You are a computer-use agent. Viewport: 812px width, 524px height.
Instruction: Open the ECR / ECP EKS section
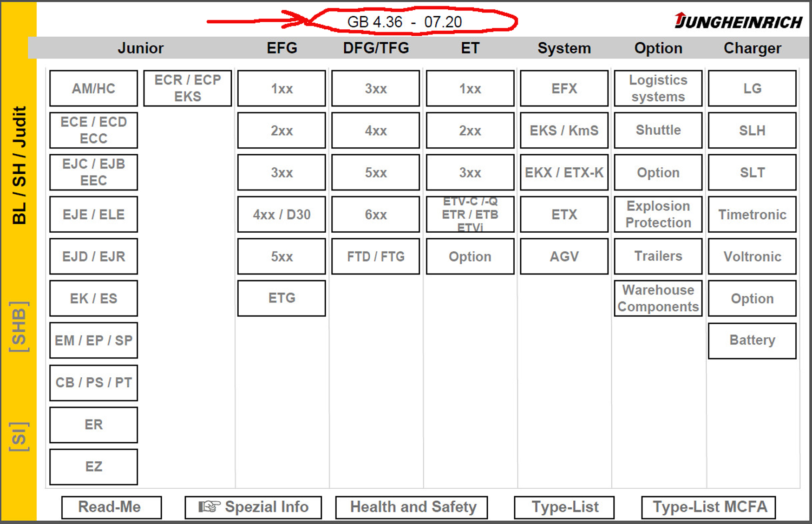coord(188,88)
